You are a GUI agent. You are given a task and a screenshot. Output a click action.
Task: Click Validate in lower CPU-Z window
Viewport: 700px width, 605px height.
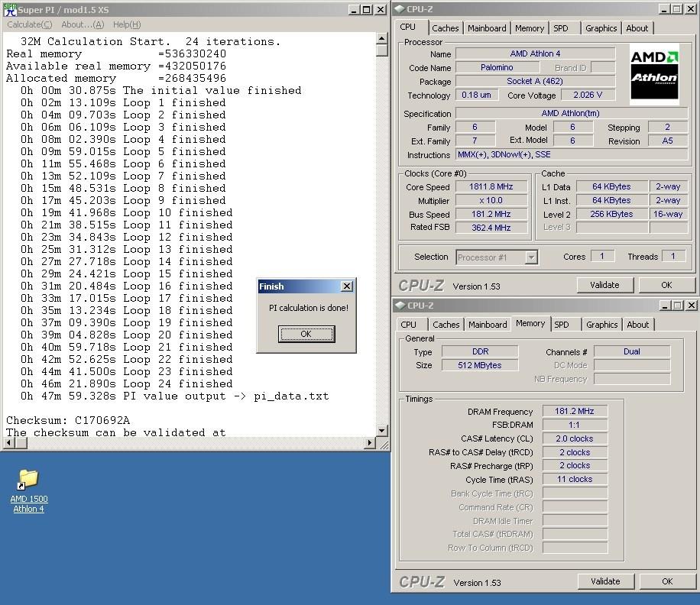(606, 581)
